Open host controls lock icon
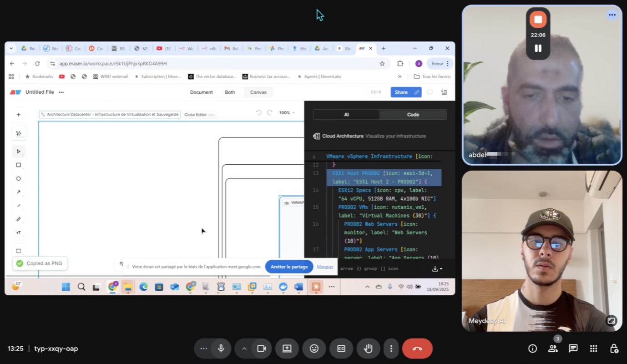 click(x=614, y=349)
